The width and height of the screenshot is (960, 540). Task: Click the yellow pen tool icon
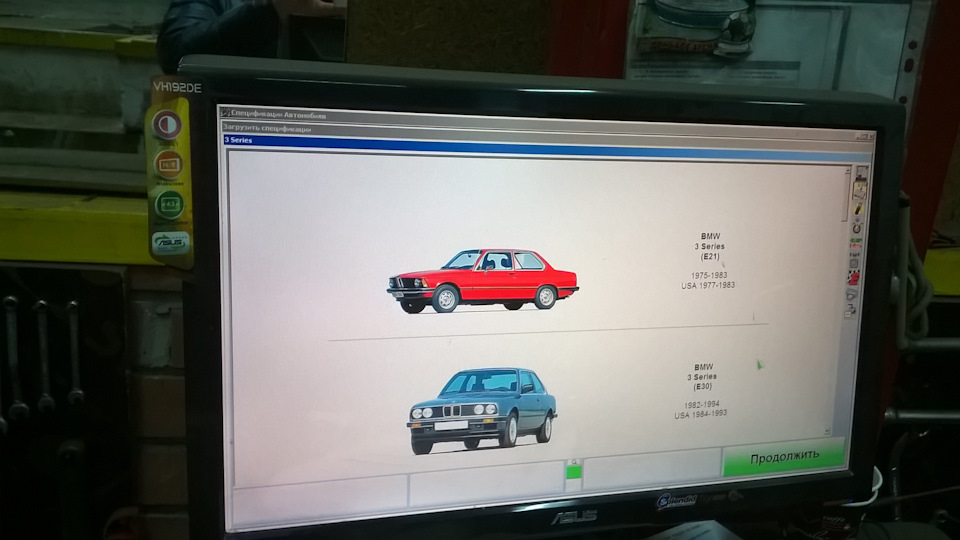pos(858,208)
